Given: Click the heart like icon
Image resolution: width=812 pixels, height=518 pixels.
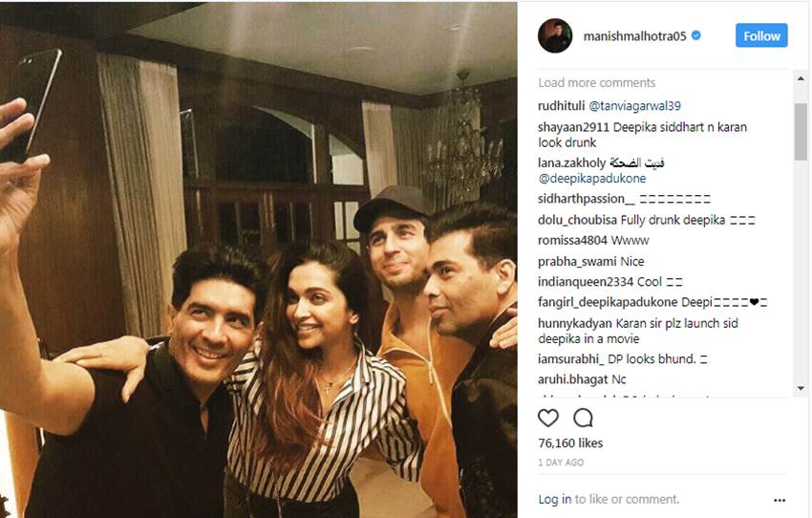Looking at the screenshot, I should 548,418.
